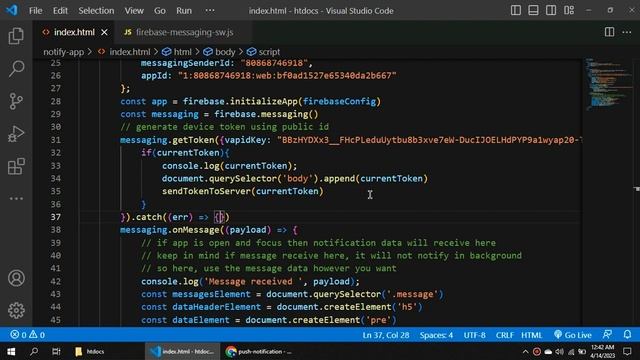Show hidden menus via title bar ellipsis
Screen dimensions: 640x360
[x=210, y=11]
